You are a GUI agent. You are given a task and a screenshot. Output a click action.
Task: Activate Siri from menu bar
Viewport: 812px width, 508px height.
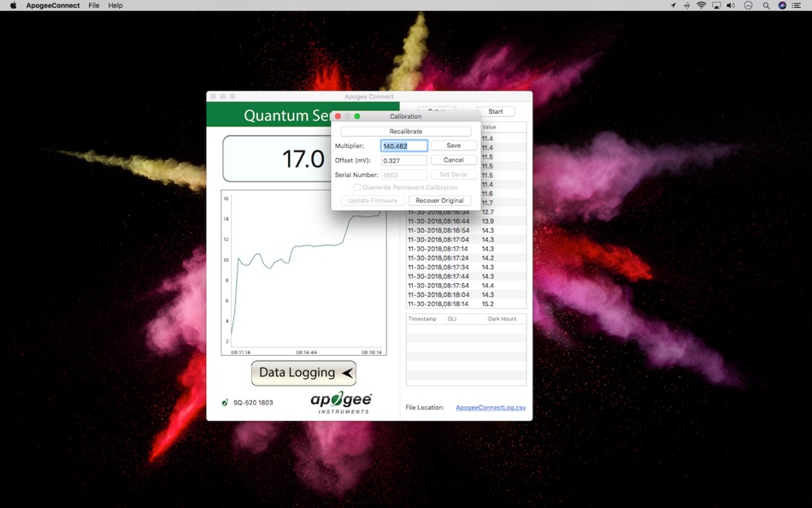pyautogui.click(x=782, y=5)
